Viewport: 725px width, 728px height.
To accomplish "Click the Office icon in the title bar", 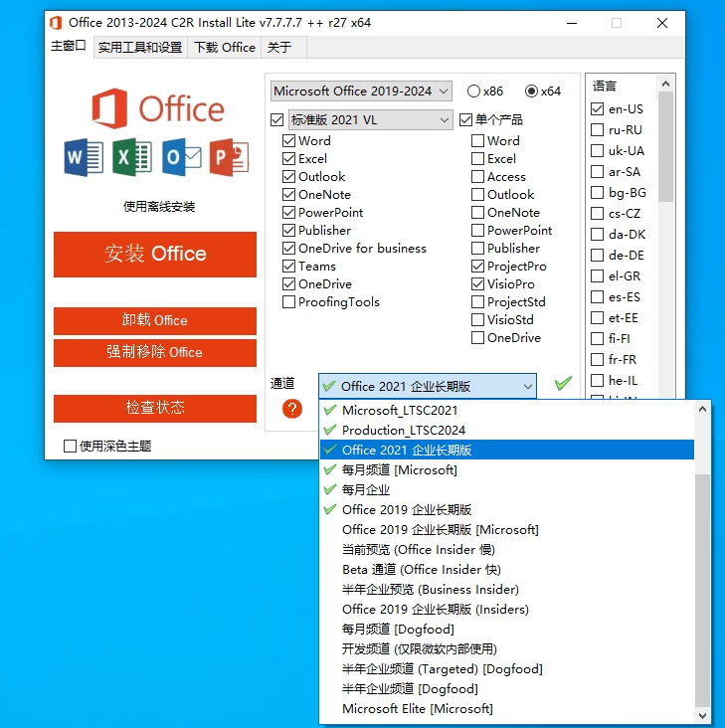I will click(x=56, y=23).
